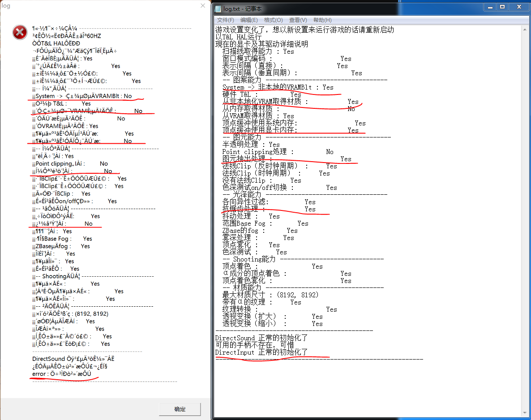Viewport: 531px width, 420px height.
Task: Maximize the Notepad window
Action: pyautogui.click(x=502, y=7)
